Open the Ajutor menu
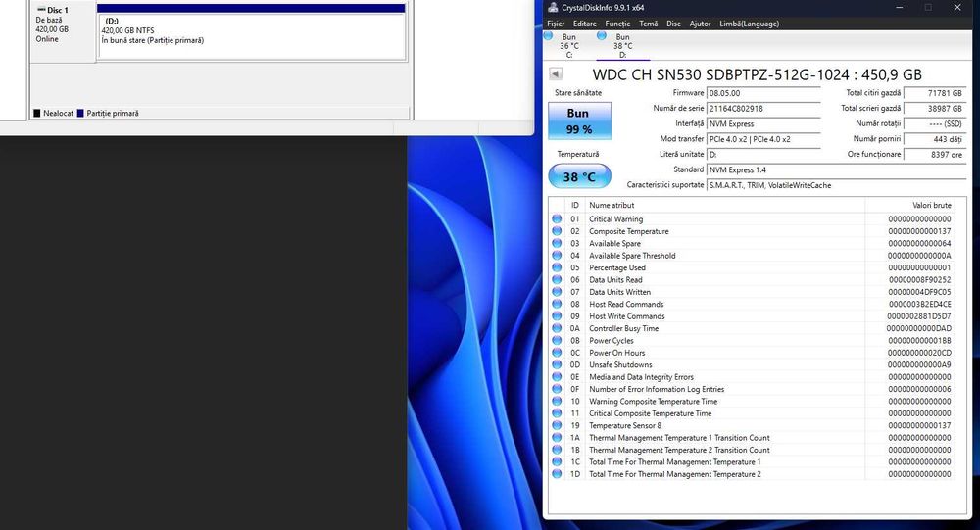Screen dimensions: 980x530 coord(700,24)
